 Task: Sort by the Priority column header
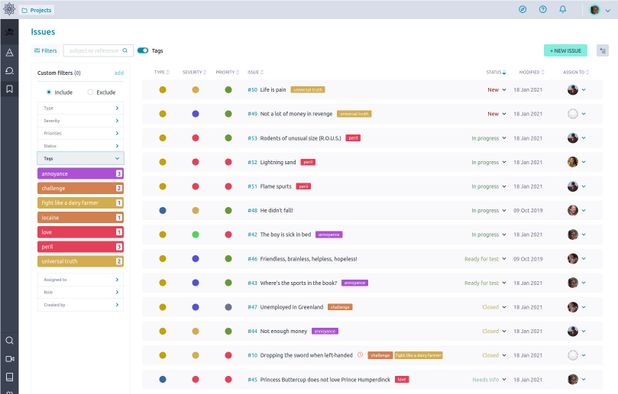click(227, 72)
